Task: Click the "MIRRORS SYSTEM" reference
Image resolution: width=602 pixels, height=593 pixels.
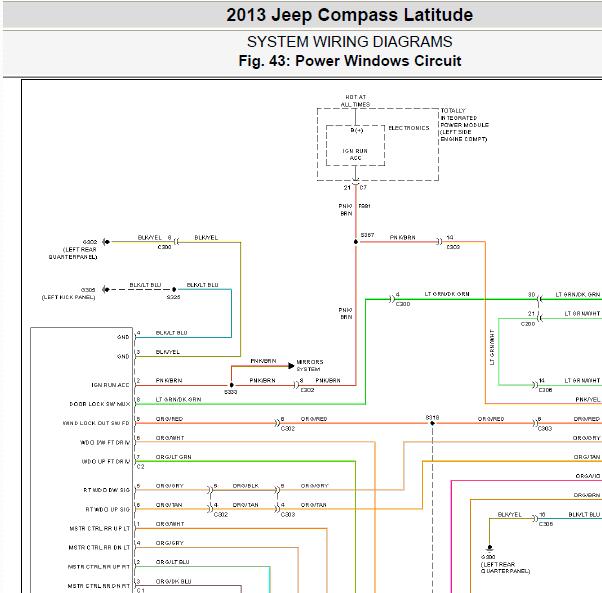Action: point(309,365)
